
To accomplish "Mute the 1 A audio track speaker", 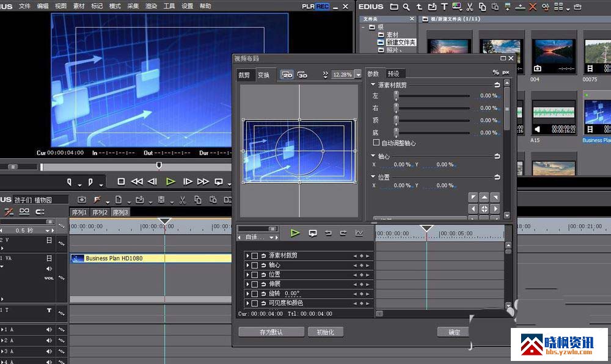I will click(49, 329).
